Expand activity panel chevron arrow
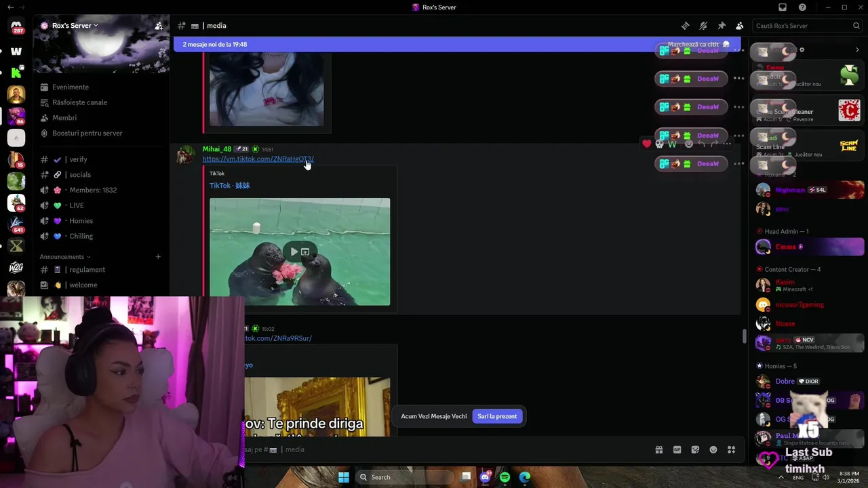The height and width of the screenshot is (488, 868). click(x=857, y=49)
